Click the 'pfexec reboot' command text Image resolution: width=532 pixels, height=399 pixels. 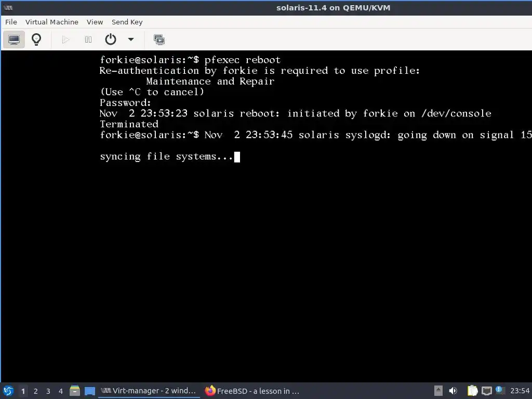pos(242,60)
